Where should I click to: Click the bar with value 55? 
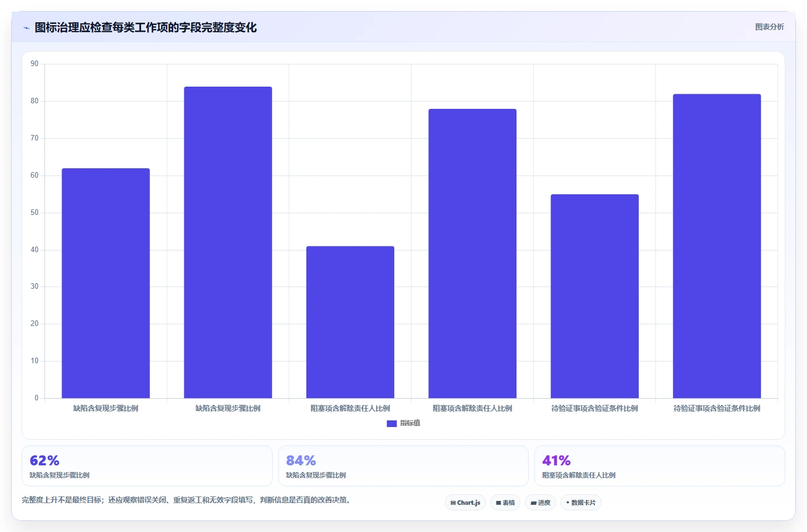click(594, 296)
